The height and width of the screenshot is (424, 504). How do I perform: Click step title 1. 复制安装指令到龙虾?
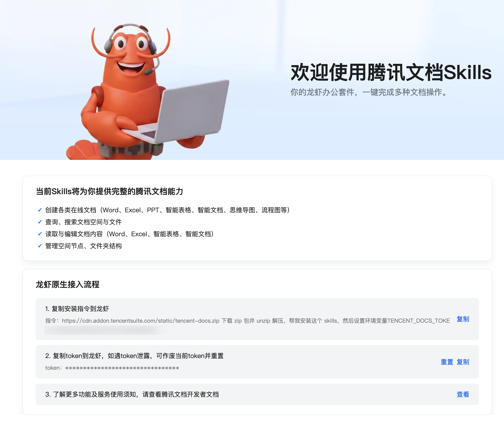pyautogui.click(x=77, y=309)
